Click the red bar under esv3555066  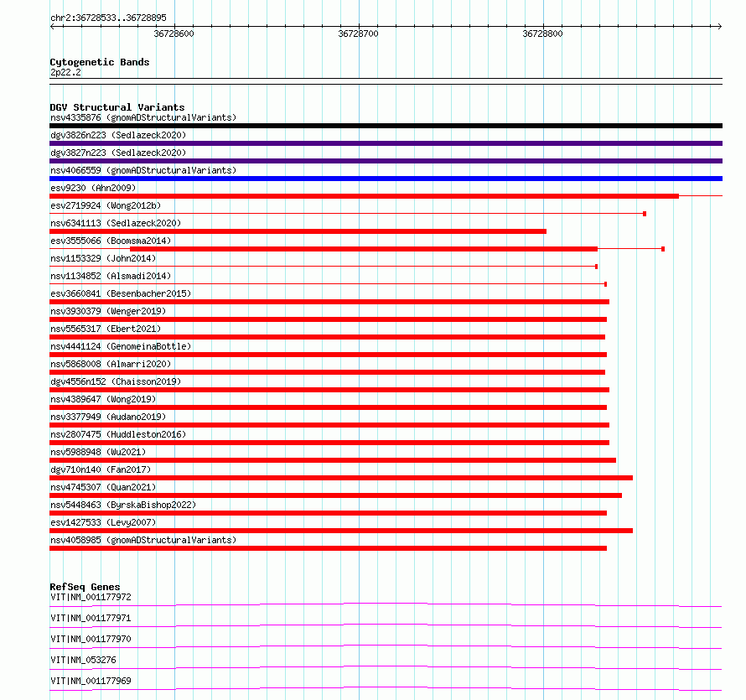[364, 249]
